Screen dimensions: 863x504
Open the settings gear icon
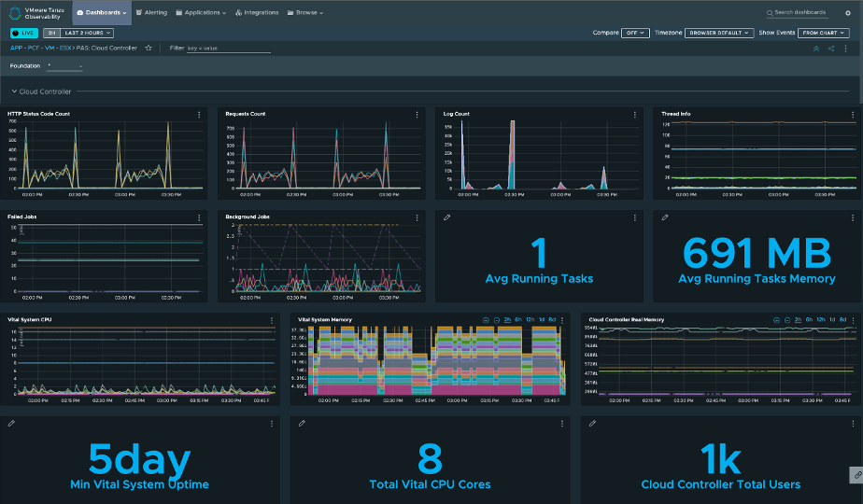(847, 13)
